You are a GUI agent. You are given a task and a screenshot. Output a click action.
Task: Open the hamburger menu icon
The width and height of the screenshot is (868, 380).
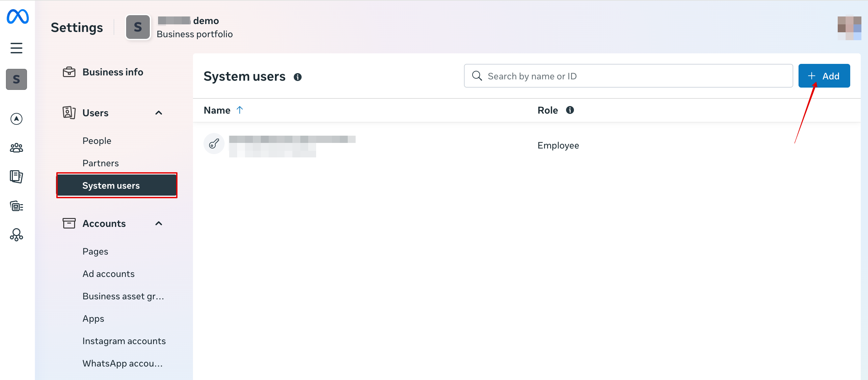pyautogui.click(x=16, y=48)
